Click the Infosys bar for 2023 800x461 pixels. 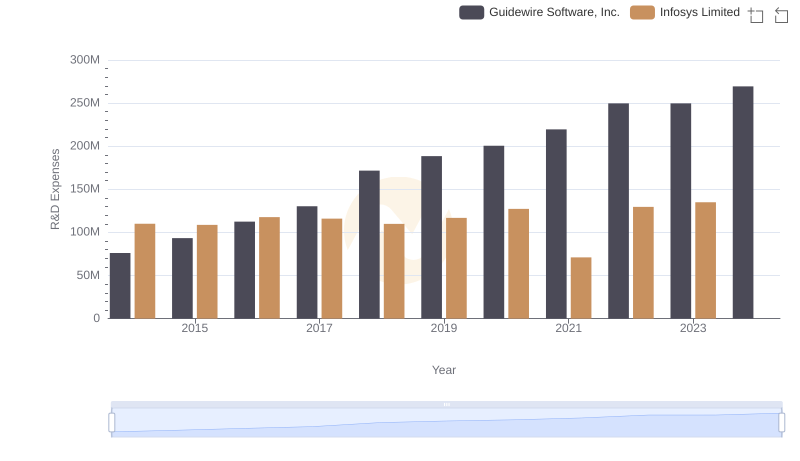click(x=706, y=261)
